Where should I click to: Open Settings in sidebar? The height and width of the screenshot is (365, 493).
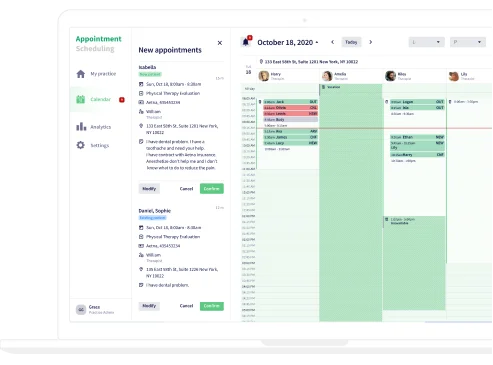tap(100, 145)
